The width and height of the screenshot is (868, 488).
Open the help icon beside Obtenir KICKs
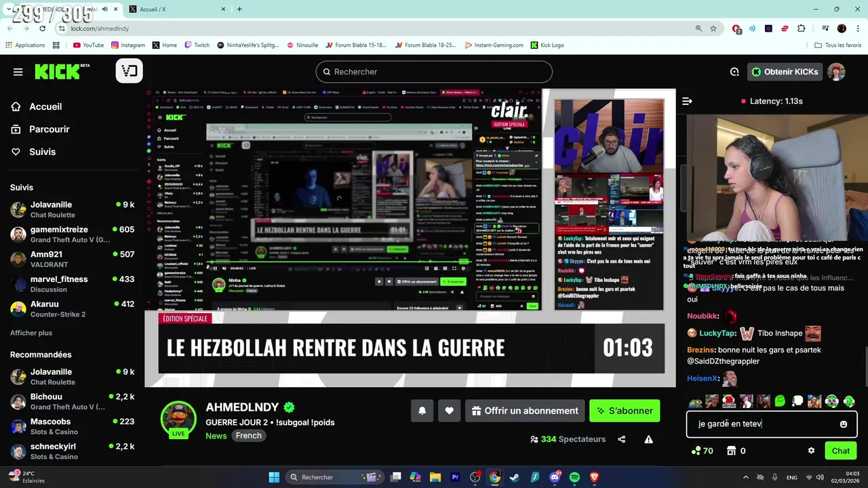click(734, 72)
